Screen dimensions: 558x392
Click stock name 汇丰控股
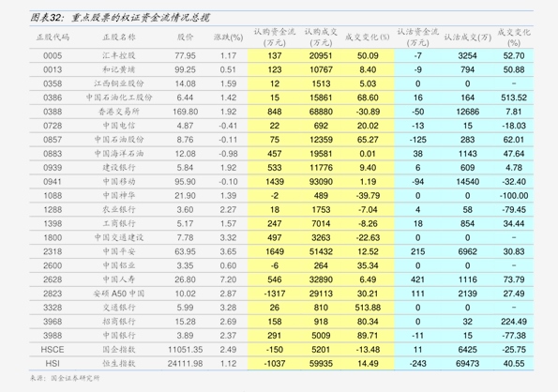click(x=119, y=56)
